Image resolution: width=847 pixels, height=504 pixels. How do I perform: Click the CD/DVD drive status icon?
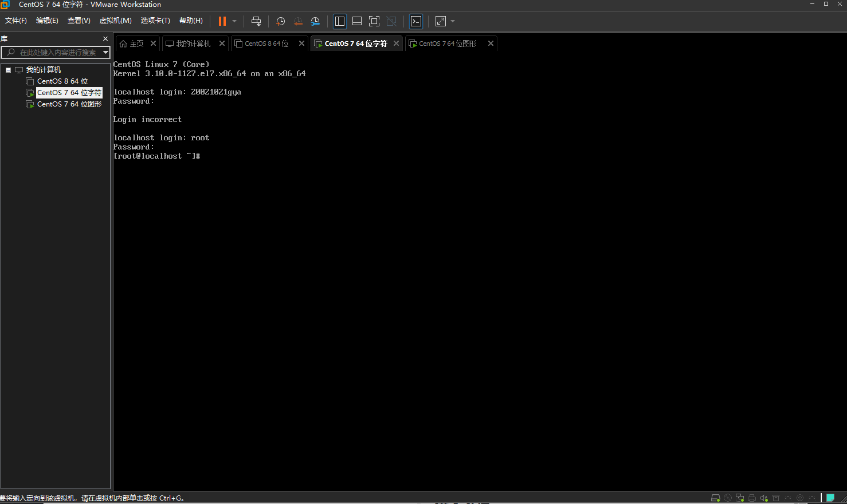click(x=728, y=498)
